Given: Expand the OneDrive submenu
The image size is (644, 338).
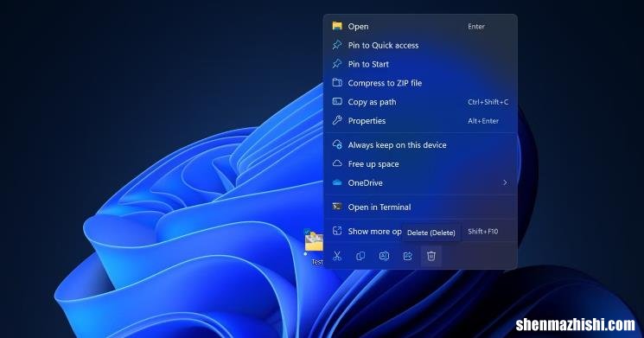Looking at the screenshot, I should [x=420, y=182].
